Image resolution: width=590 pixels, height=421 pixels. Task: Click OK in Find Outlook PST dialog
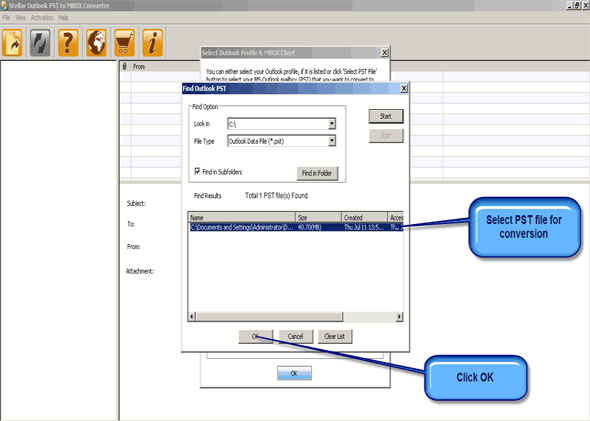coord(255,336)
